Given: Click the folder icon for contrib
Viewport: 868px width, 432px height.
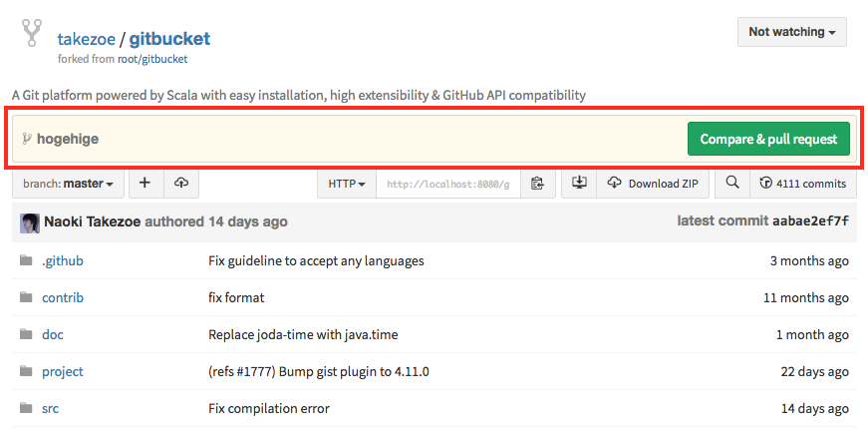Looking at the screenshot, I should pos(26,297).
